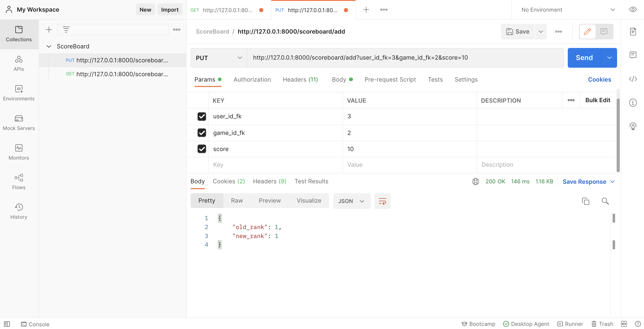Copy the response body

(x=586, y=201)
